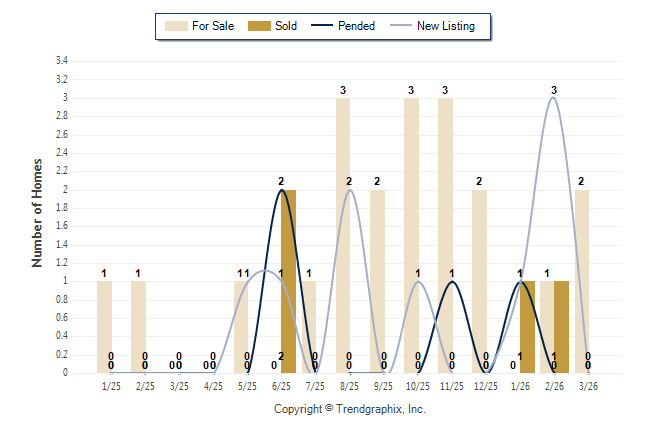
Task: Click the Pended peak at 11/25
Action: [452, 282]
